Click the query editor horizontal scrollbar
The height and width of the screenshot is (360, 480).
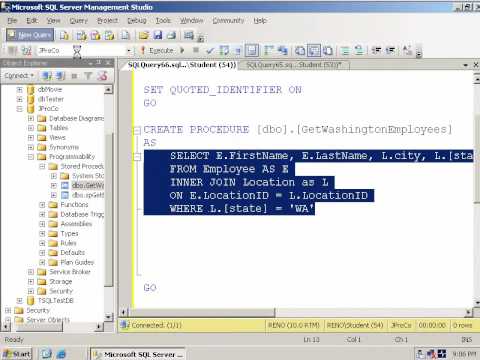201,312
